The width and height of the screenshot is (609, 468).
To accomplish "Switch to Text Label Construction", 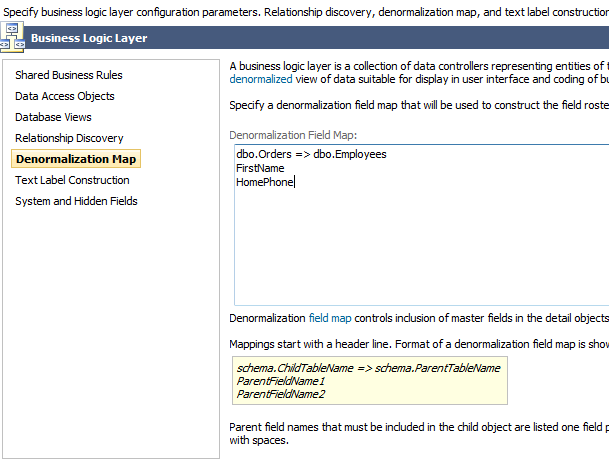I will pos(72,180).
